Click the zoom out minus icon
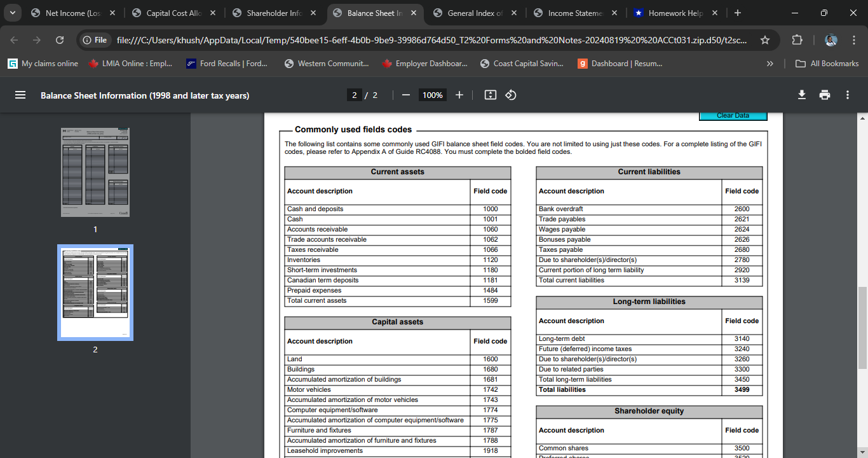Image resolution: width=868 pixels, height=458 pixels. (x=405, y=95)
